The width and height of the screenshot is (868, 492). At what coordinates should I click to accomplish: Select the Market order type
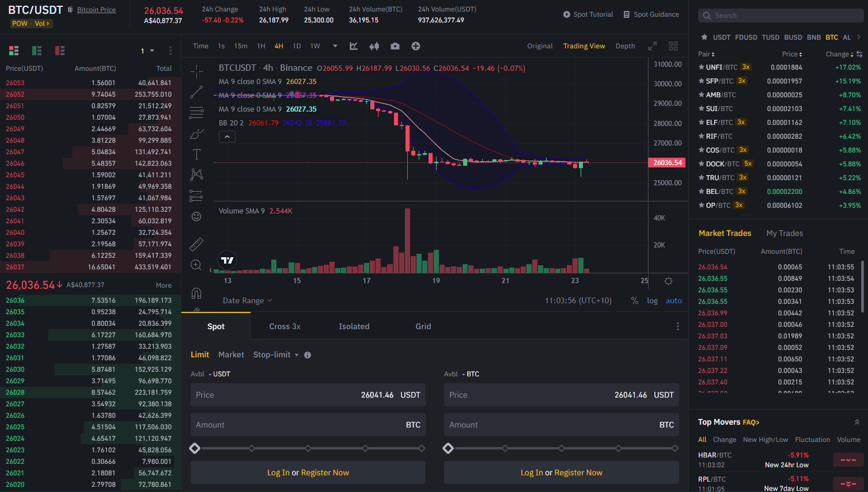pyautogui.click(x=231, y=355)
